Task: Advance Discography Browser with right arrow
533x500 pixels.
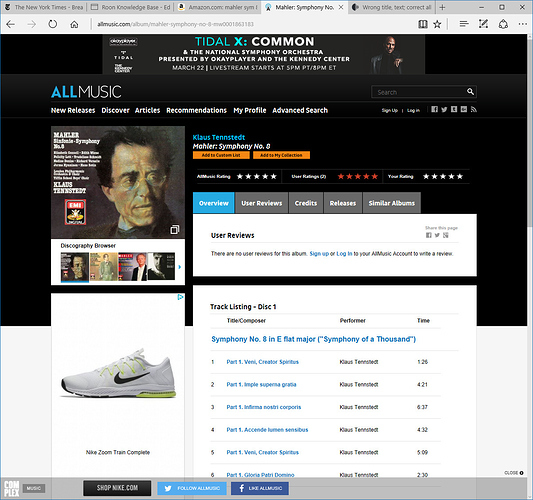Action: [x=179, y=267]
